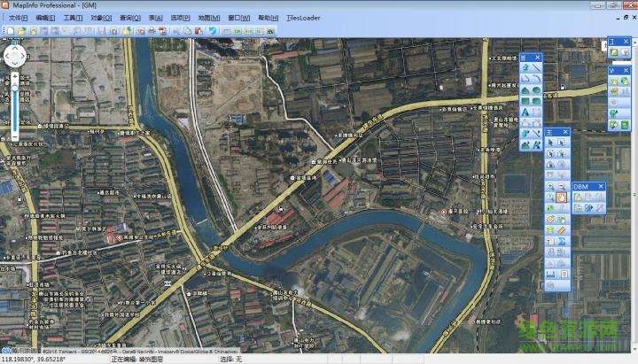Close the DBM floating toolbar
This screenshot has height=364, width=638.
point(601,186)
